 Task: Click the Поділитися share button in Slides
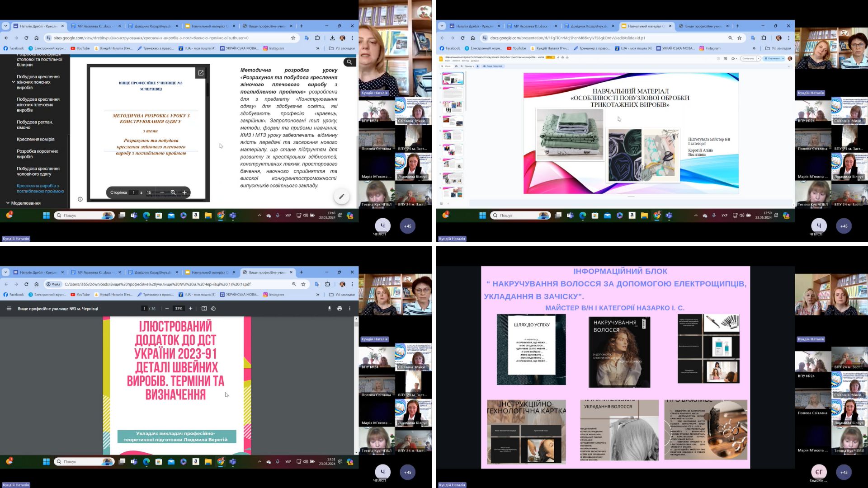pos(773,58)
